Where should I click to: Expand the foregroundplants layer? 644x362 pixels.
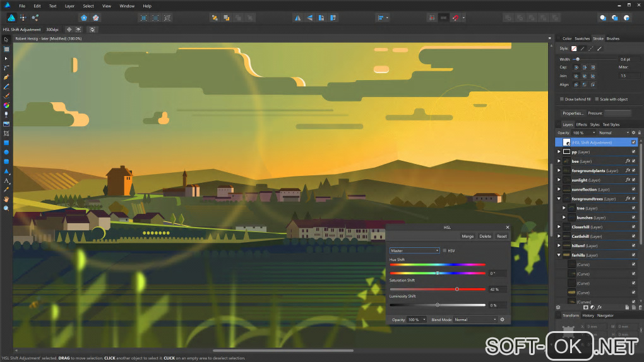coord(559,170)
